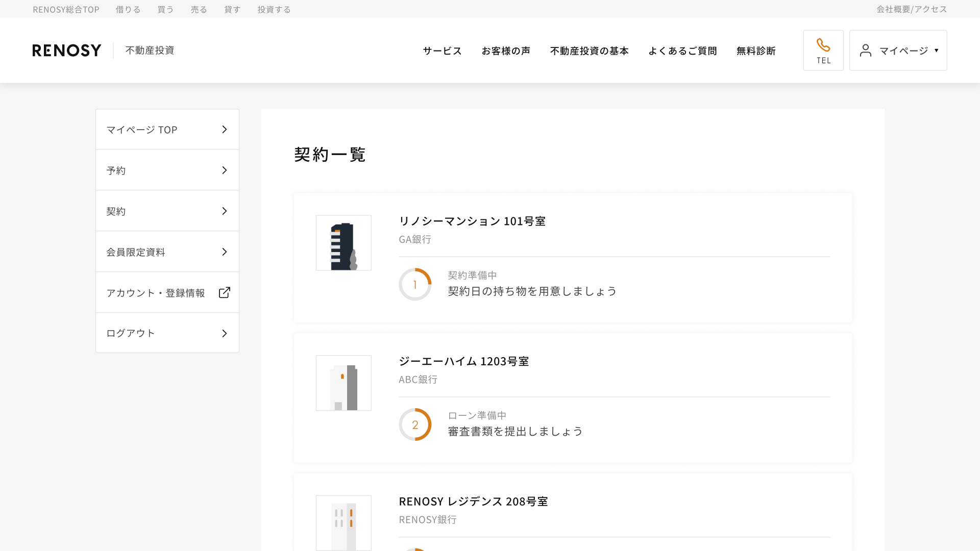980x551 pixels.
Task: Click the dark building thumbnail for リノシーマンション
Action: tap(344, 243)
